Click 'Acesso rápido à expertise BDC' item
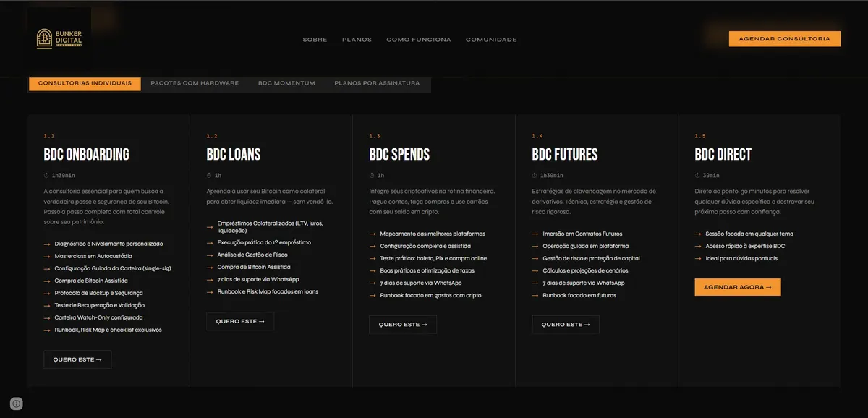868x418 pixels. pyautogui.click(x=745, y=246)
